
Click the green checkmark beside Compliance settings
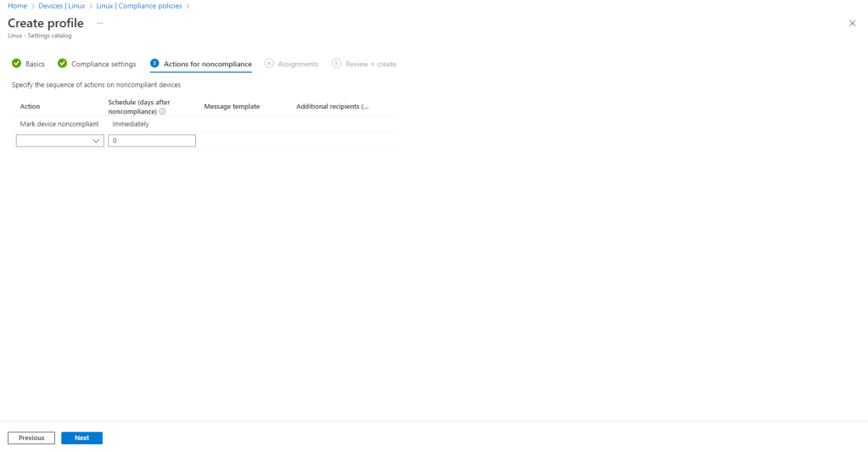point(62,64)
